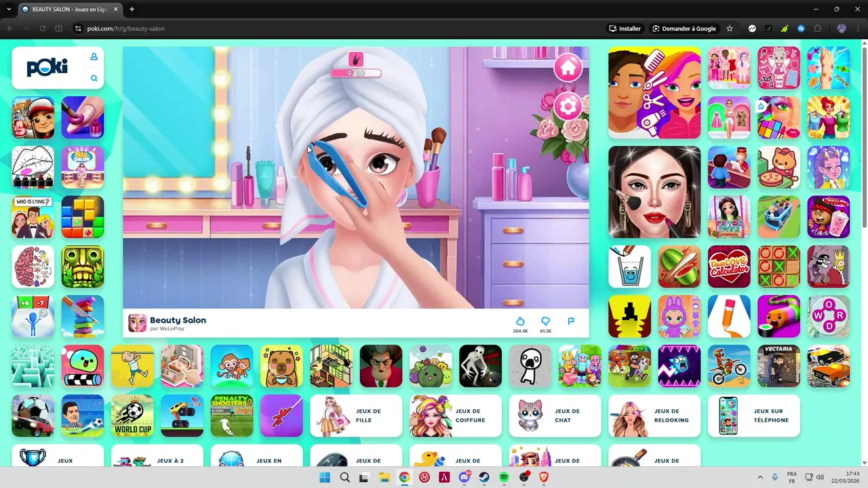Open the WORD letters game thumbnail
The height and width of the screenshot is (488, 868).
coord(829,317)
